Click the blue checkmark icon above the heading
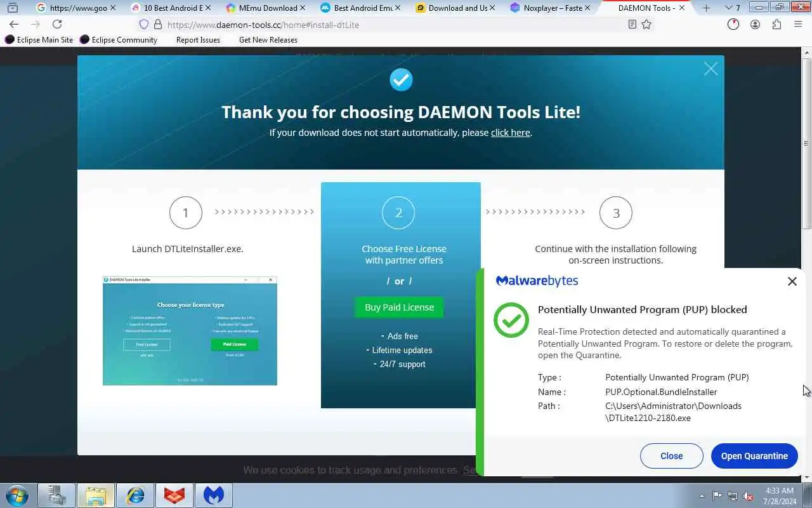 point(400,79)
